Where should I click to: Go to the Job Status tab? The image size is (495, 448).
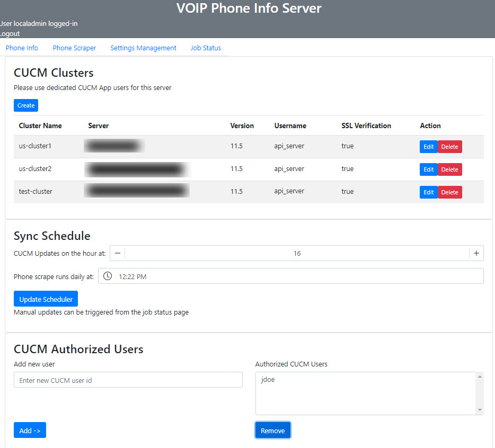pos(206,48)
